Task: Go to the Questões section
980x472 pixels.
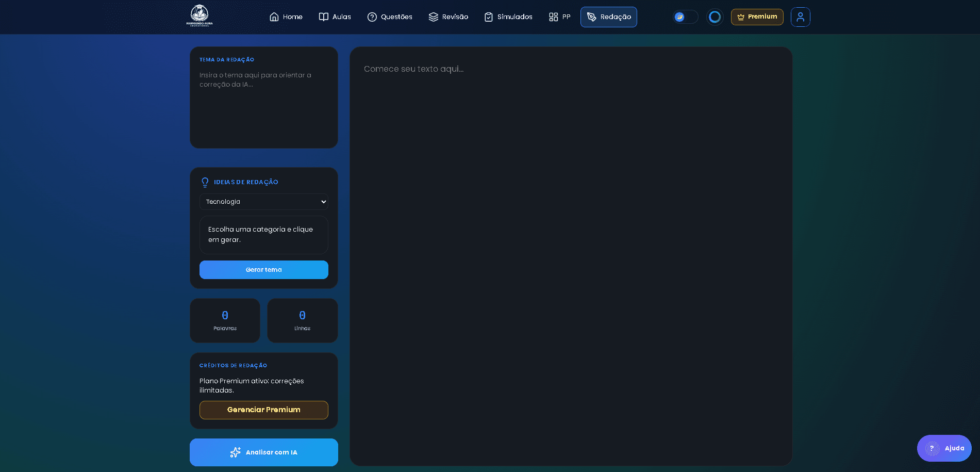Action: 390,17
